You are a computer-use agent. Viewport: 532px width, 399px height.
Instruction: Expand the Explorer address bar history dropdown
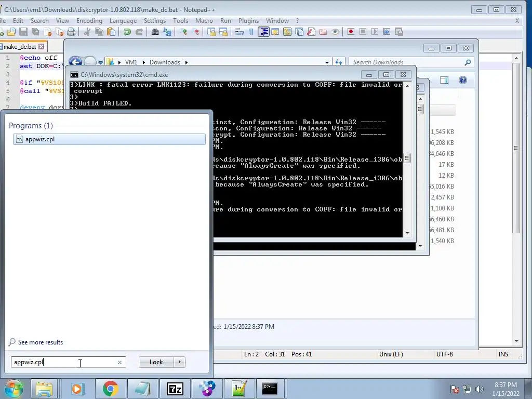(x=327, y=62)
